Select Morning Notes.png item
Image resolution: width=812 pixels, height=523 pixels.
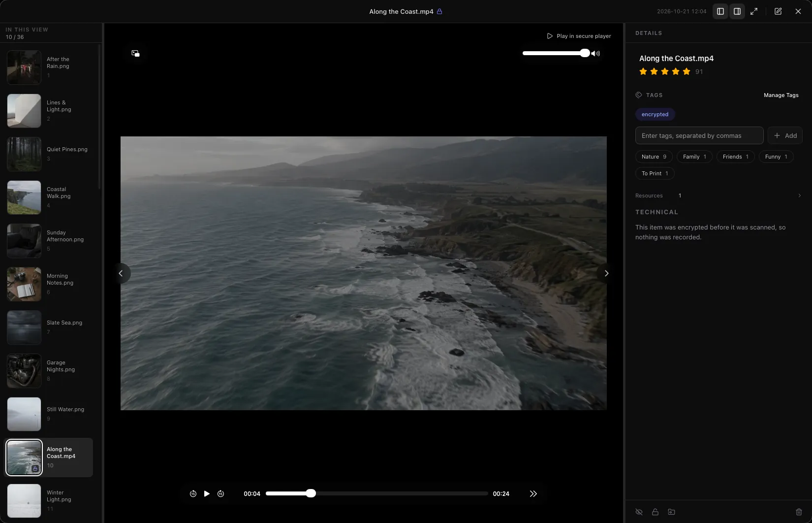click(x=49, y=284)
